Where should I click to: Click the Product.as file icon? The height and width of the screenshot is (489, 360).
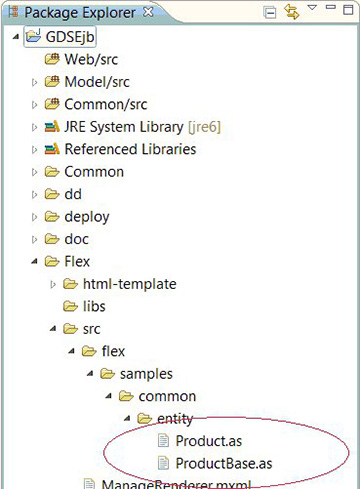(x=163, y=441)
